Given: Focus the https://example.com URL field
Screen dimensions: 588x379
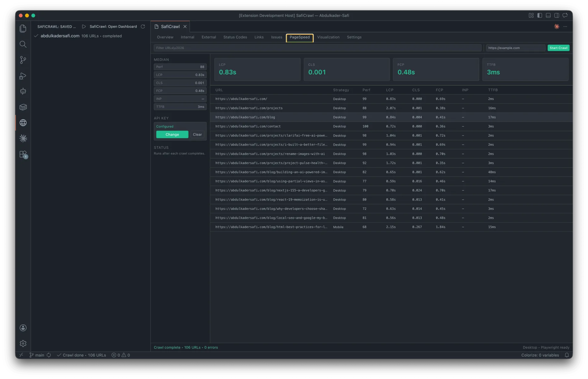Looking at the screenshot, I should pos(515,48).
